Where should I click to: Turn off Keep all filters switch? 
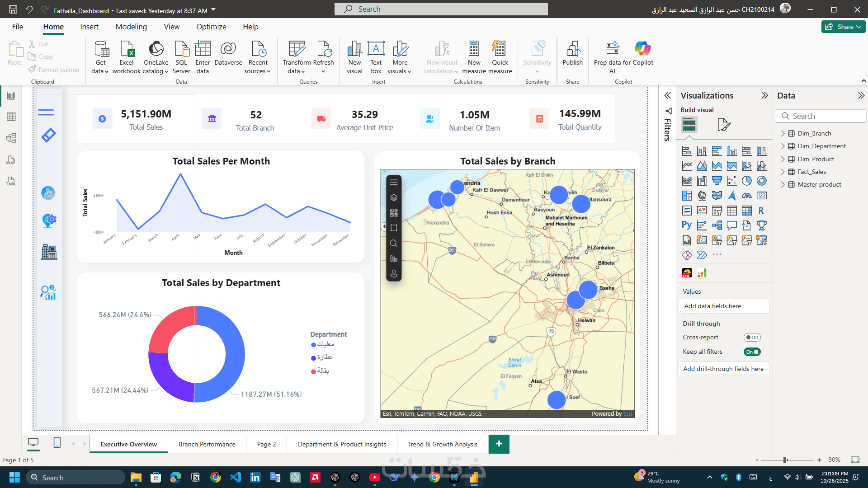point(752,352)
